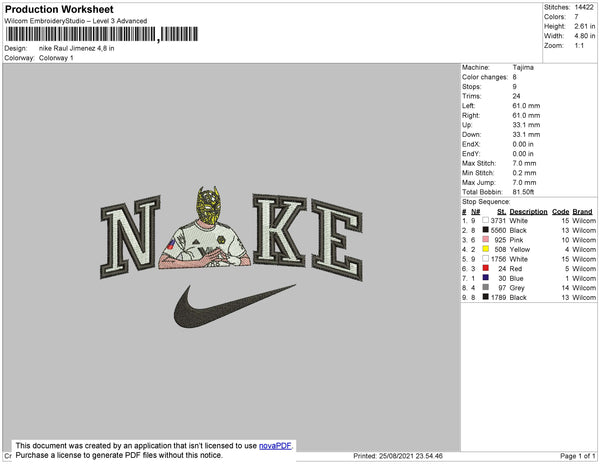Click the design barcode
This screenshot has width=600, height=464.
pos(102,34)
